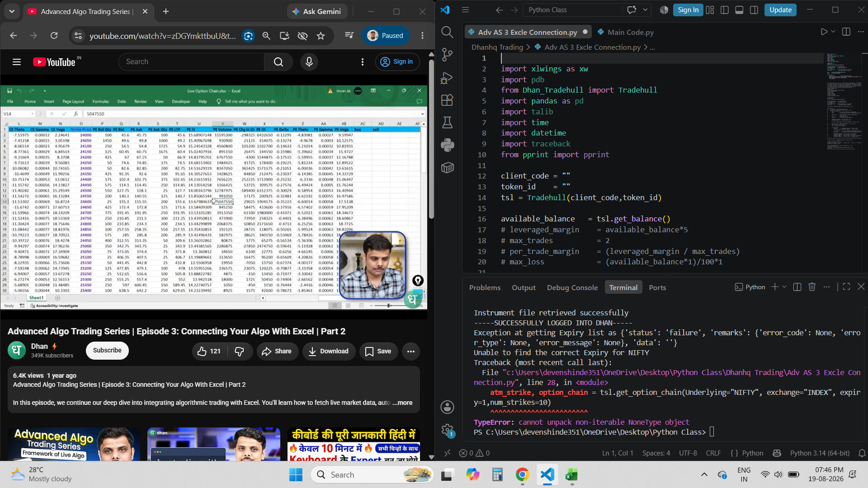Toggle primary side bar layout in VS Code

(724, 10)
